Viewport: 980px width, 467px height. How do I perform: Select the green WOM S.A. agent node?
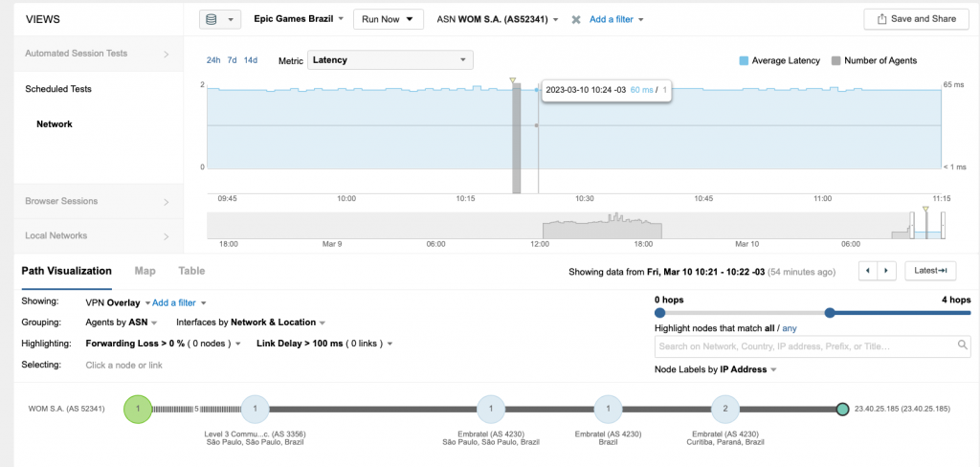point(139,409)
